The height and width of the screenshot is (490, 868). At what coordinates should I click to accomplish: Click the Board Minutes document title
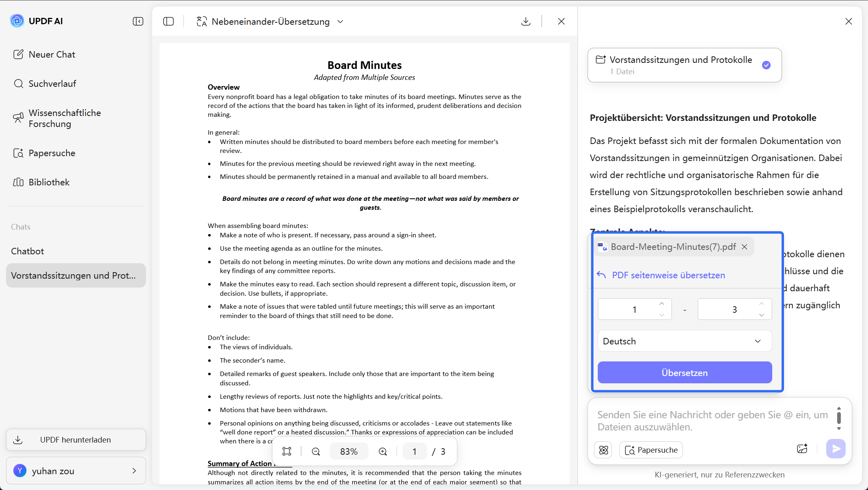364,65
